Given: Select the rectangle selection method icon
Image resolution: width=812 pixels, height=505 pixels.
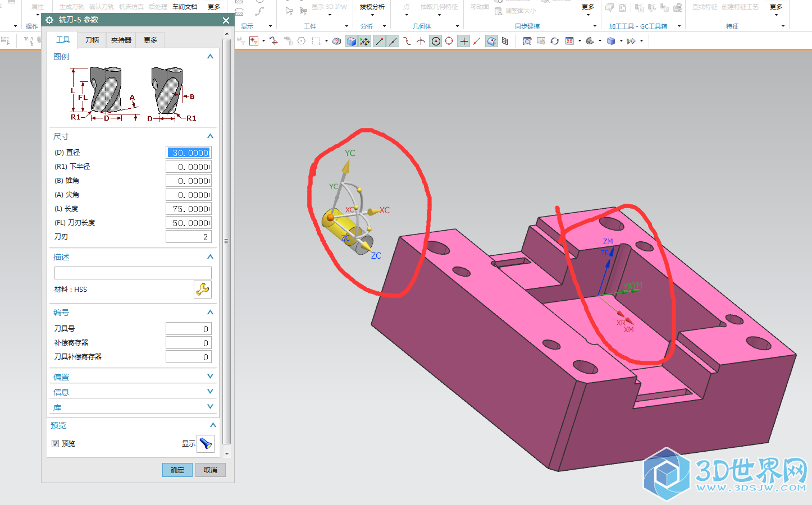Looking at the screenshot, I should 316,41.
